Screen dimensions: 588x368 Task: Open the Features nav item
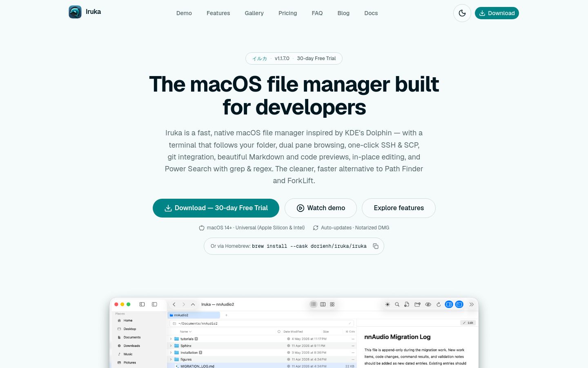218,13
